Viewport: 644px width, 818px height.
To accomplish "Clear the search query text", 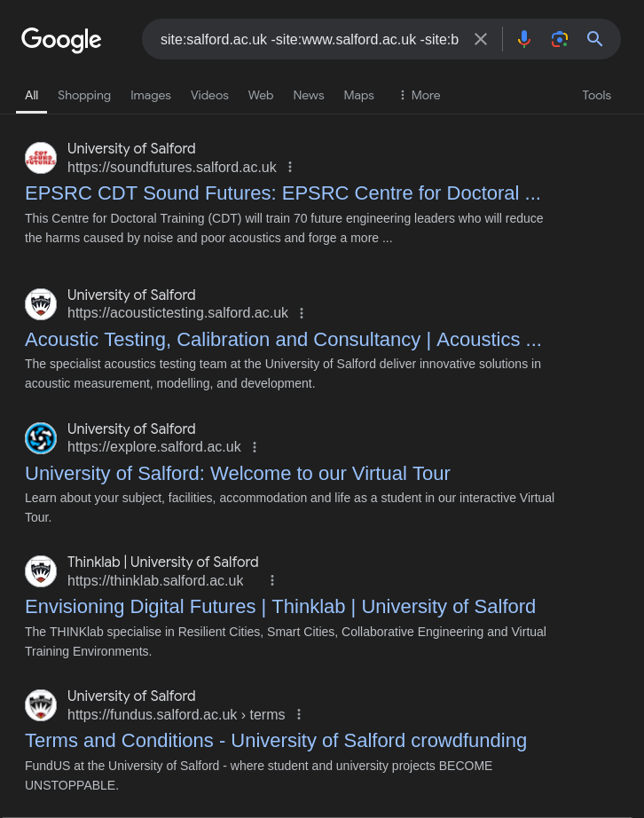I will [480, 39].
